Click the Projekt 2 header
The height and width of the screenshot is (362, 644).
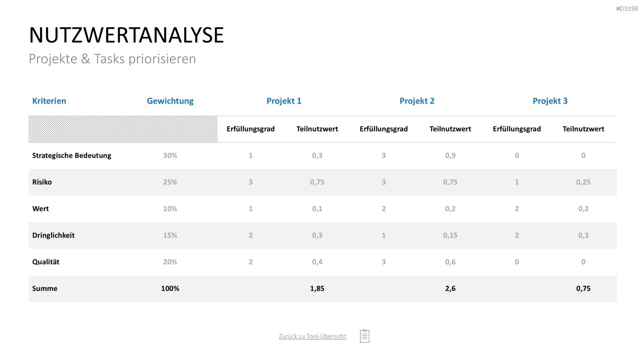coord(417,101)
